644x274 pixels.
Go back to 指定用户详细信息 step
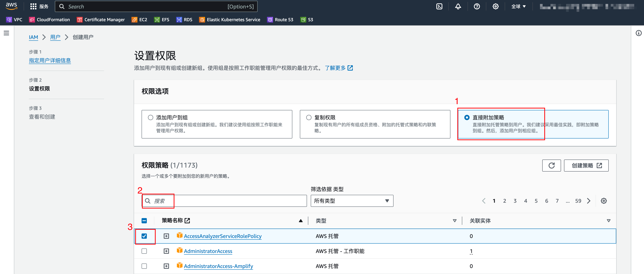(50, 60)
